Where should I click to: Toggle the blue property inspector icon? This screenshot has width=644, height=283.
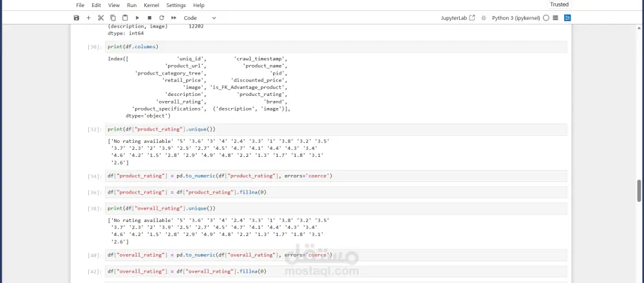tap(567, 18)
